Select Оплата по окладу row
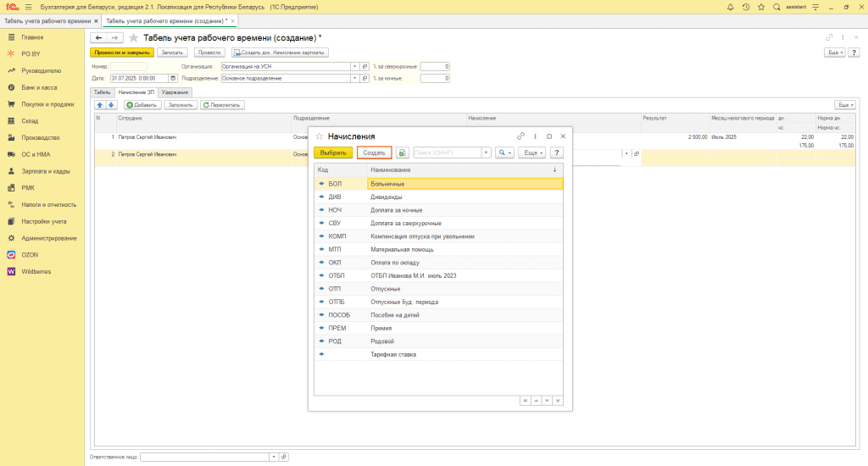Screen dimensions: 868x466 438,263
